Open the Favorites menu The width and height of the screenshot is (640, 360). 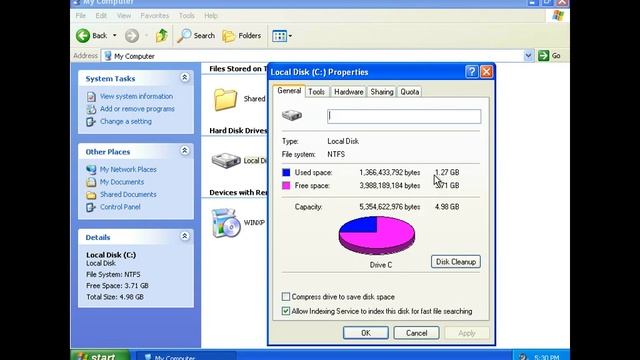point(155,16)
